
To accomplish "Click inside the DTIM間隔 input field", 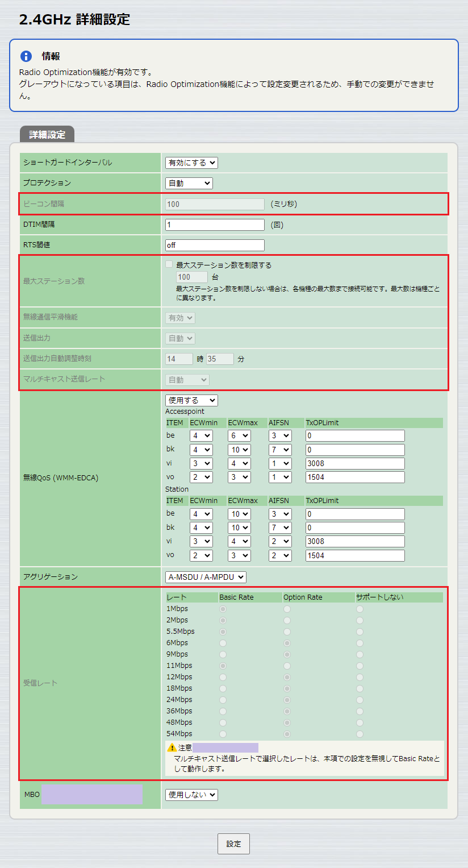I will pos(214,224).
